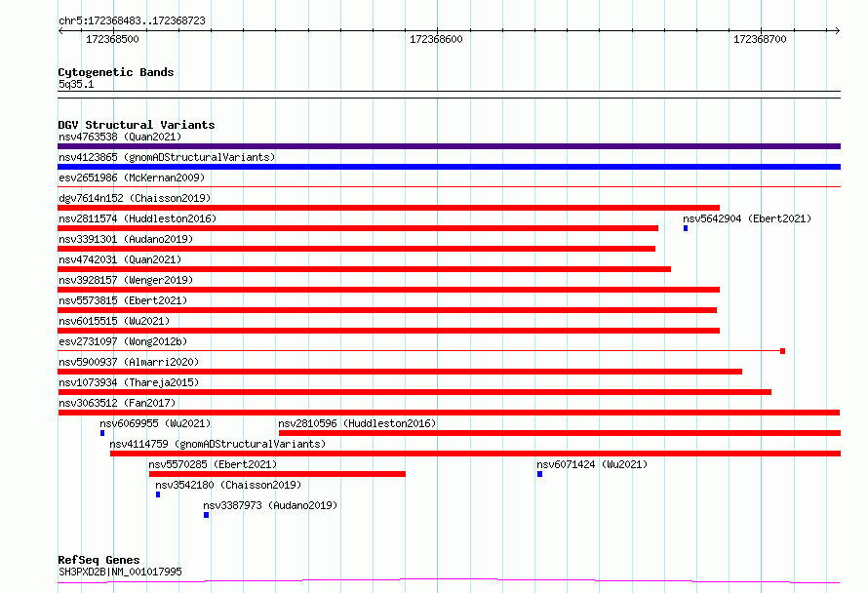Click the Cytogenetic Bands track heading

116,72
